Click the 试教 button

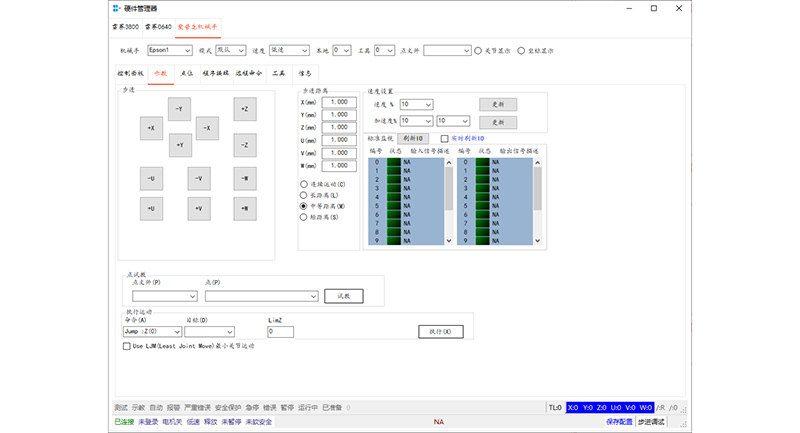[344, 296]
